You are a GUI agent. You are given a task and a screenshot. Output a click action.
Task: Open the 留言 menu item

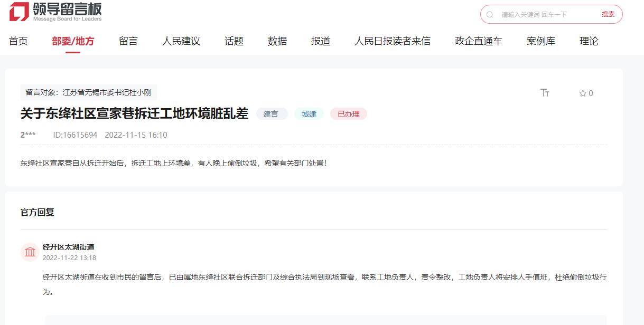click(x=127, y=41)
